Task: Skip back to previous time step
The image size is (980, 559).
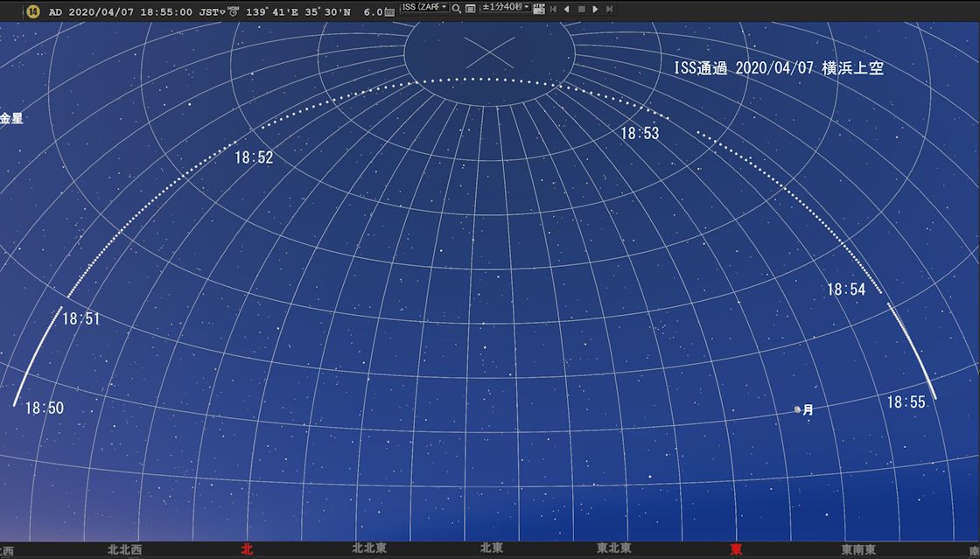Action: click(x=553, y=9)
